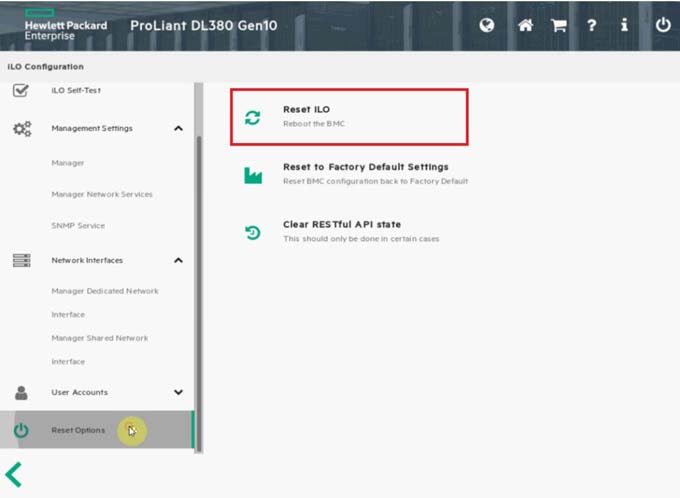Viewport: 680px width, 498px height.
Task: Open iLO Self-Test menu item
Action: click(76, 91)
